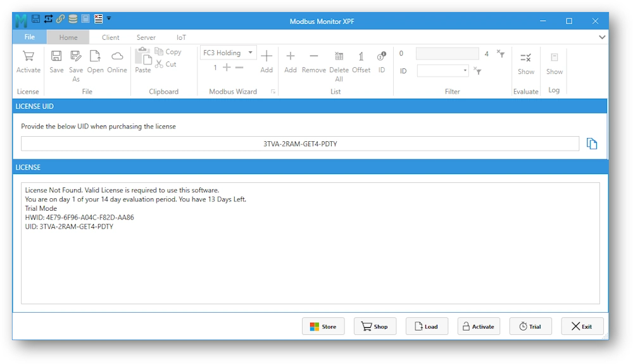Click Copy in the Clipboard group

click(x=168, y=52)
